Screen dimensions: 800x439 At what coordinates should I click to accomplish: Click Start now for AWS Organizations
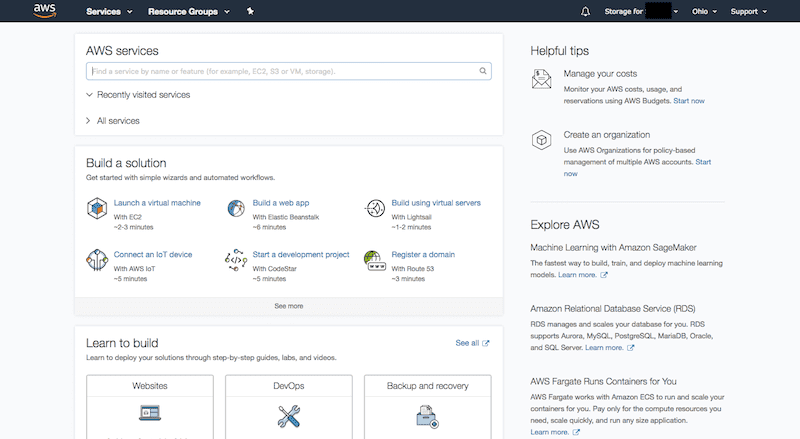(x=703, y=162)
